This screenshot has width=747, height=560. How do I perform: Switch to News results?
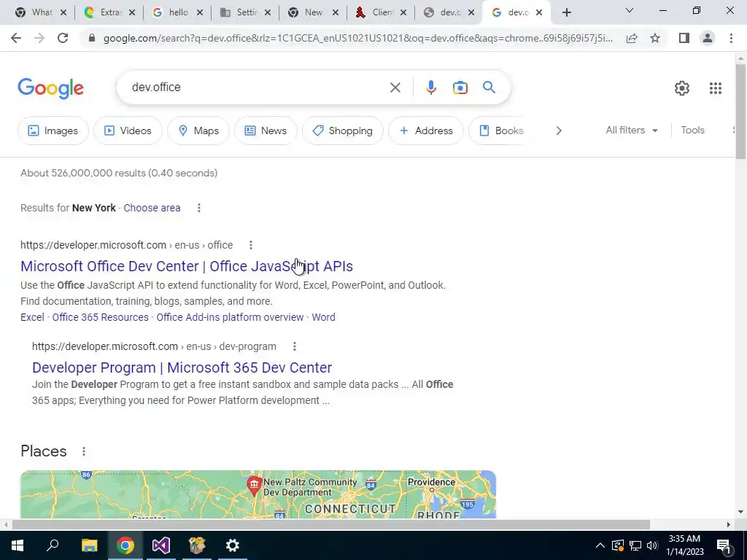[266, 131]
